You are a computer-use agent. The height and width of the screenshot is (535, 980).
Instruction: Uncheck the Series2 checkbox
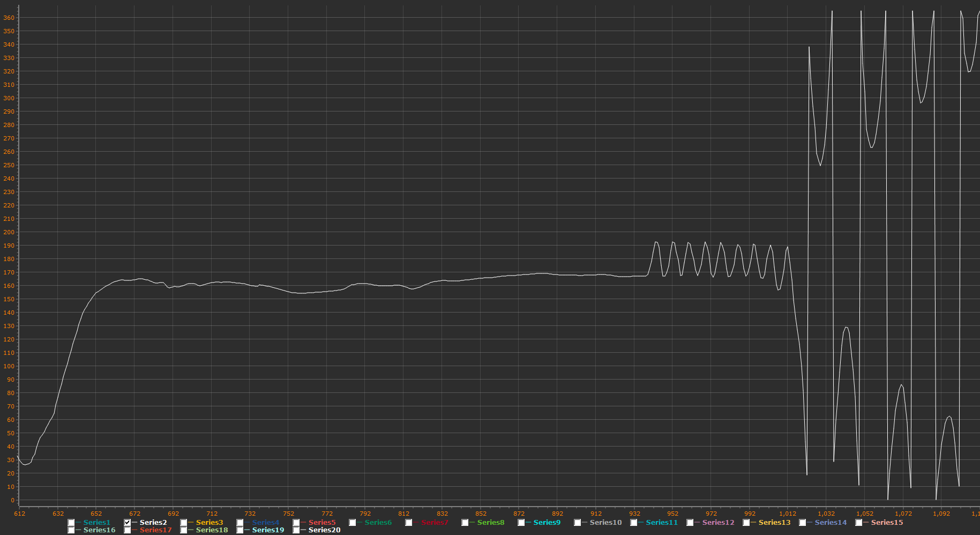128,523
